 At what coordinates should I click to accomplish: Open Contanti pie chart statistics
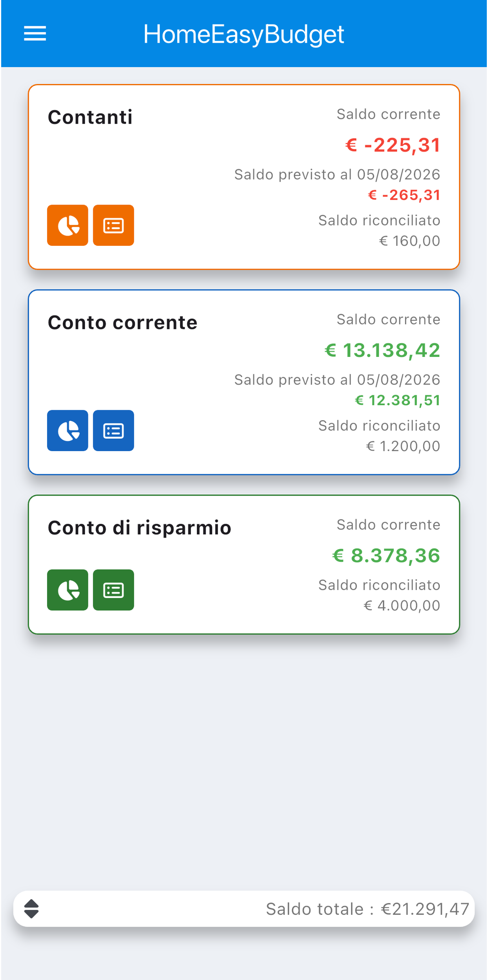tap(68, 225)
